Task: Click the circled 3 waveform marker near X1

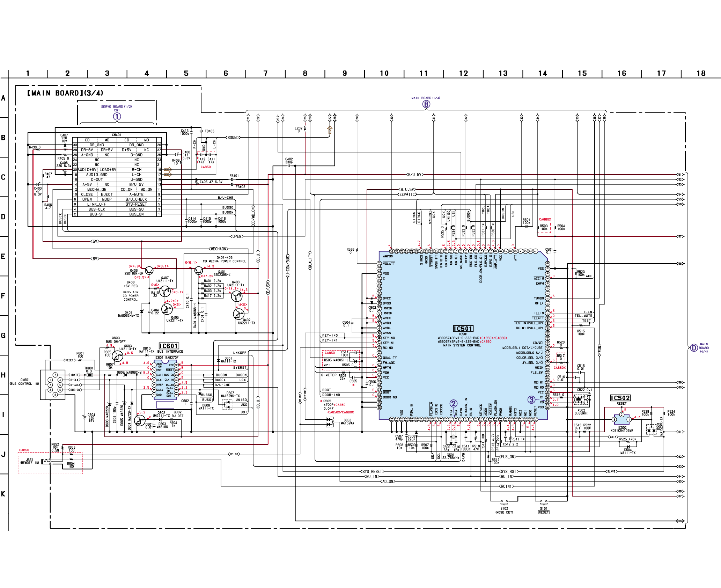Action: [x=531, y=400]
